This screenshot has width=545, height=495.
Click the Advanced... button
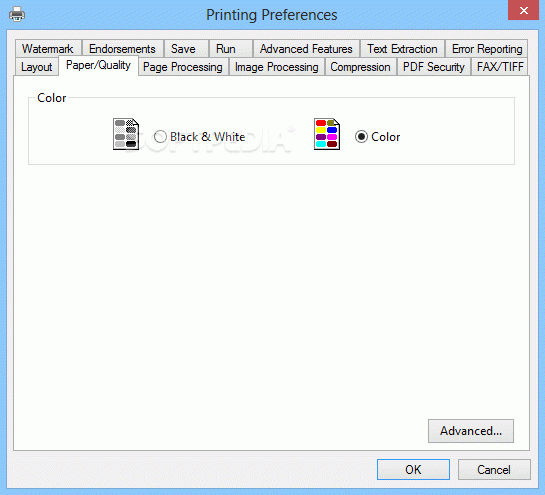pos(471,431)
